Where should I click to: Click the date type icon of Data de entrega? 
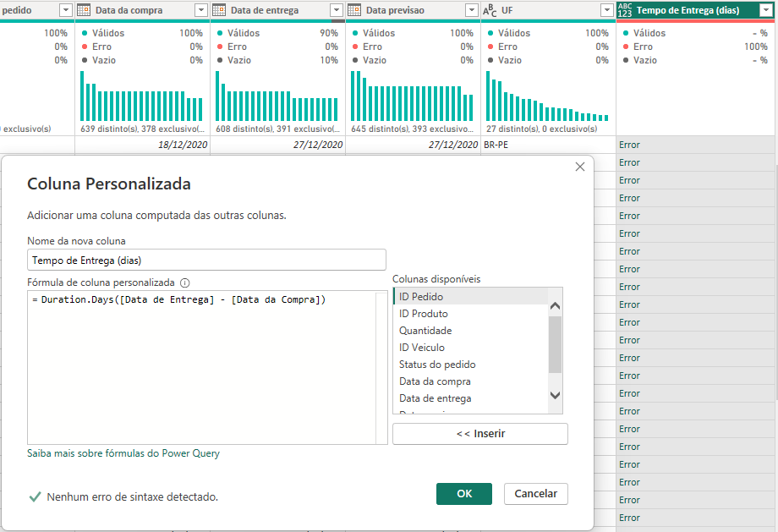click(x=219, y=10)
